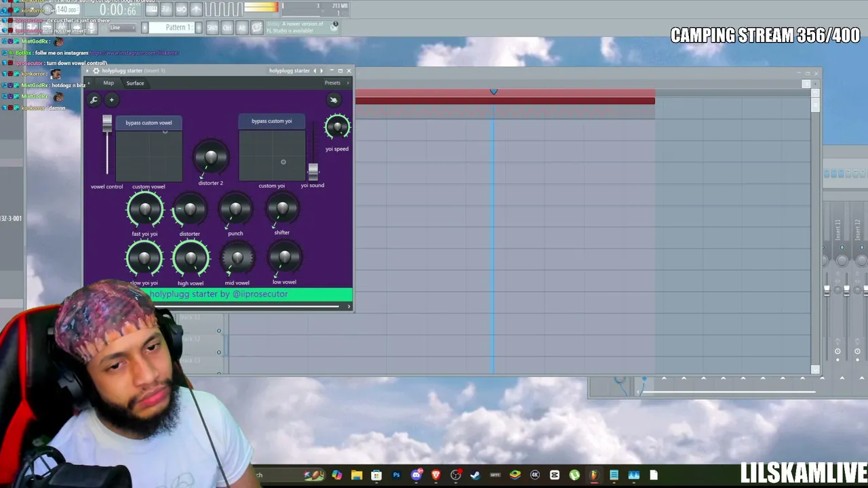The image size is (868, 488).
Task: Open Discord from the taskbar
Action: 416,475
